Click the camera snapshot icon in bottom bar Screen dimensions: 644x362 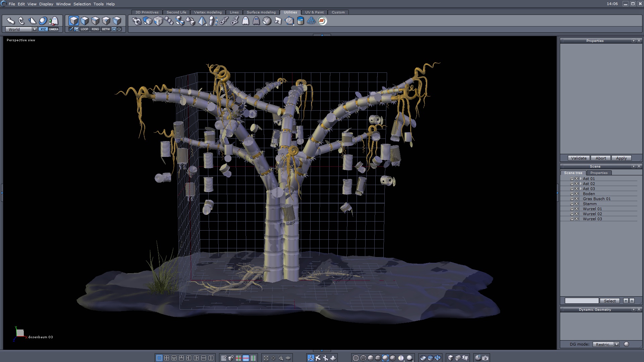pos(485,358)
